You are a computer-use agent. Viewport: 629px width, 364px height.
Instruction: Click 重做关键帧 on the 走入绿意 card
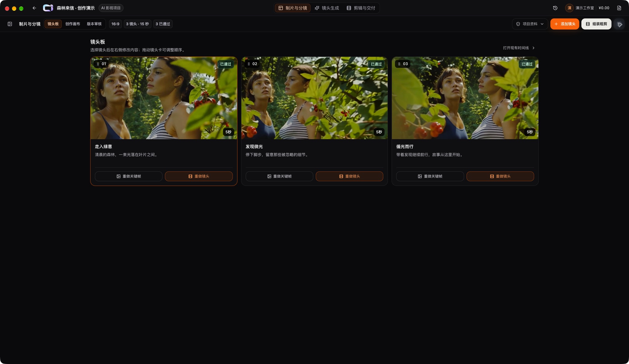click(129, 176)
